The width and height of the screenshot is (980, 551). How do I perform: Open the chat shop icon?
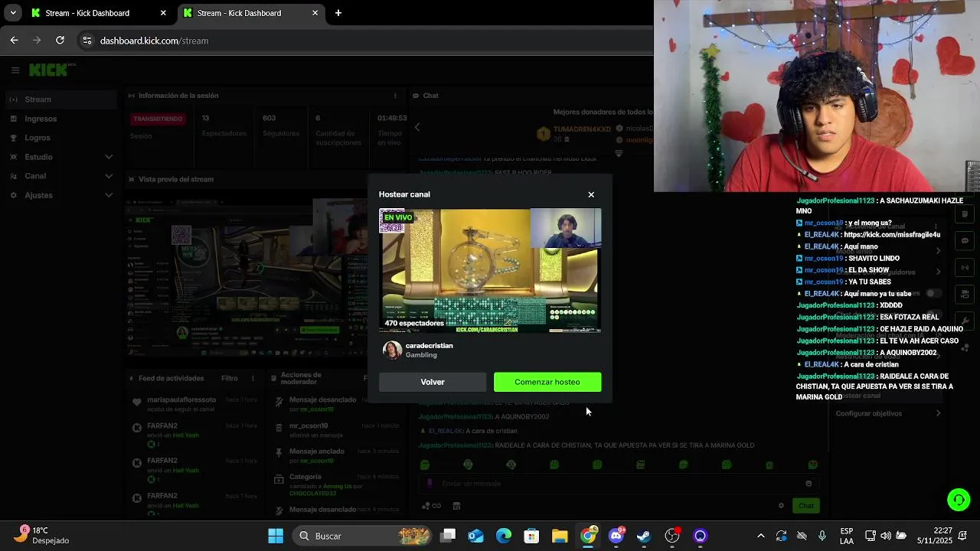pos(456,506)
